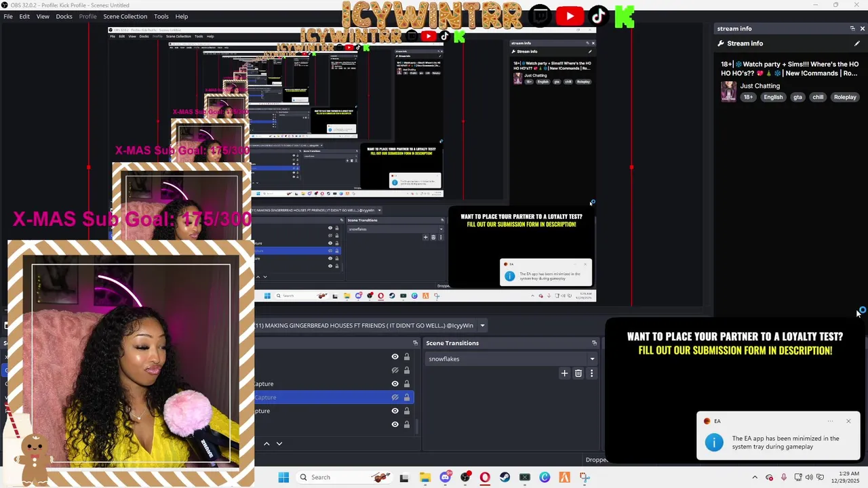
Task: Switch to OBS Studio taskbar icon
Action: (x=465, y=477)
